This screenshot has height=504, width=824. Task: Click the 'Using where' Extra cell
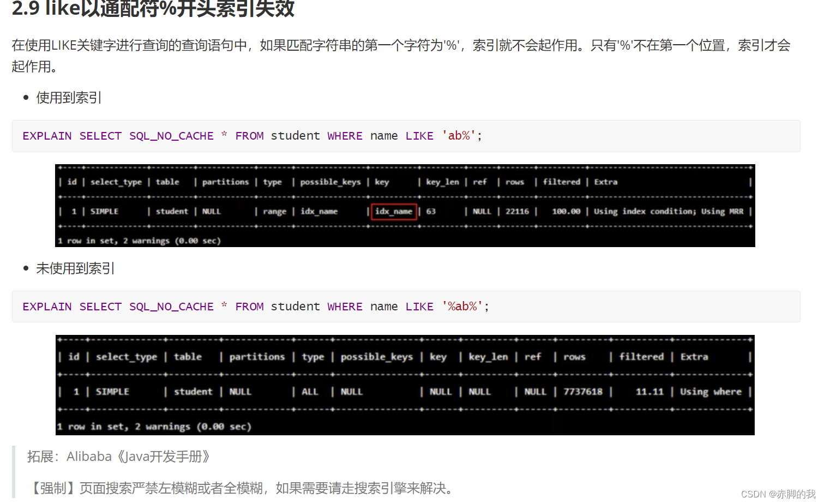click(x=711, y=392)
